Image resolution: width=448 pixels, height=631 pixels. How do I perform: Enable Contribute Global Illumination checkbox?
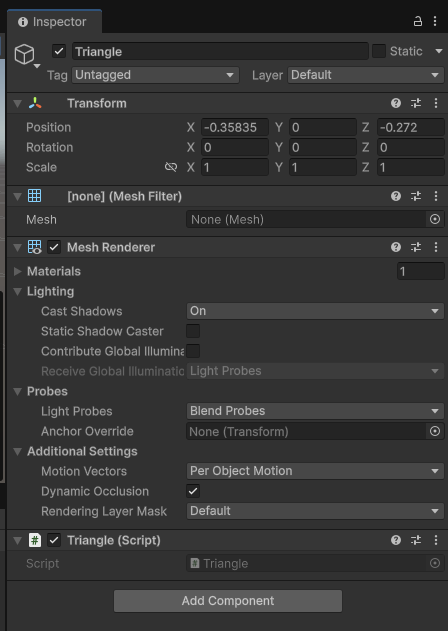(193, 351)
